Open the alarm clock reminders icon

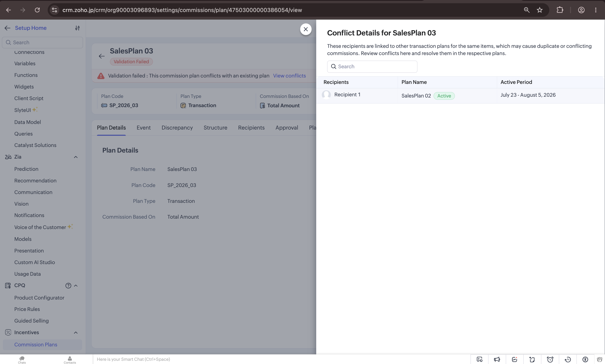coord(550,359)
